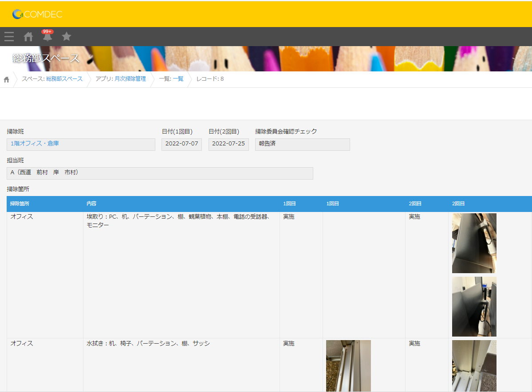The width and height of the screenshot is (532, 392).
Task: Click the 掃除箇所 column header
Action: tap(20, 204)
